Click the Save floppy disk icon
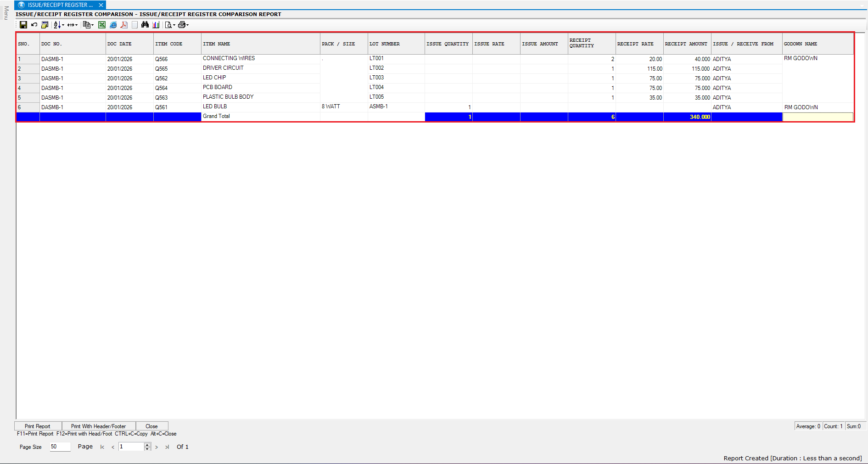Screen dimensions: 868x464 pos(23,25)
